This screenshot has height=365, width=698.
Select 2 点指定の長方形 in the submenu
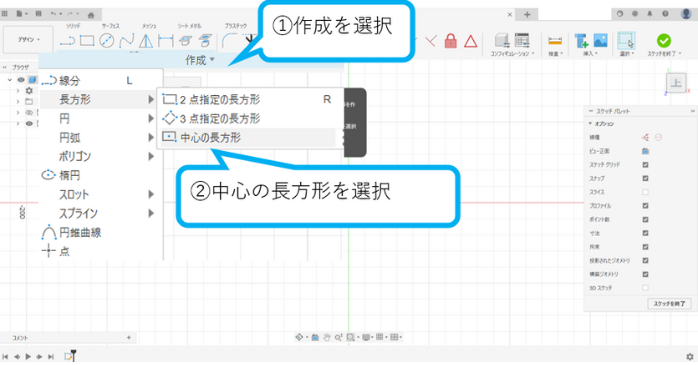pyautogui.click(x=248, y=99)
